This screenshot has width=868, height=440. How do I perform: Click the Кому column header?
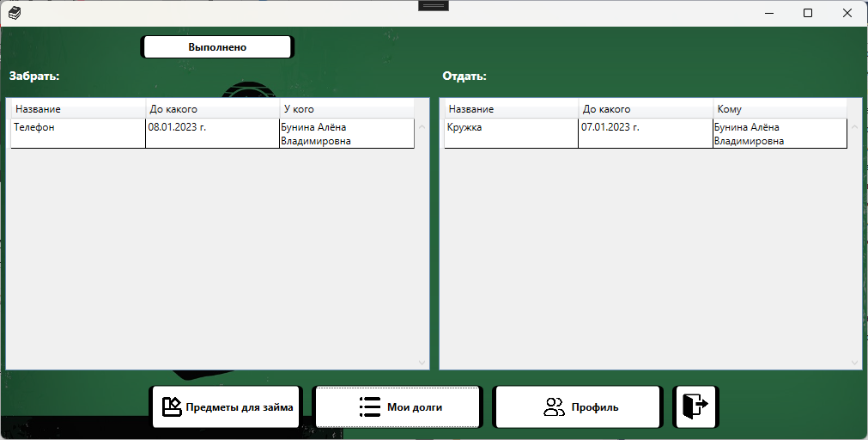pos(780,109)
